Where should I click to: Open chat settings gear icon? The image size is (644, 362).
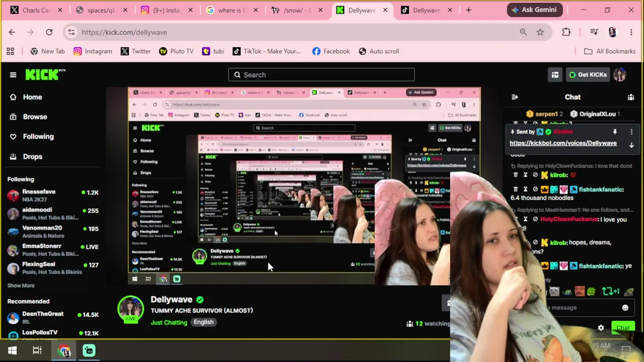point(601,328)
